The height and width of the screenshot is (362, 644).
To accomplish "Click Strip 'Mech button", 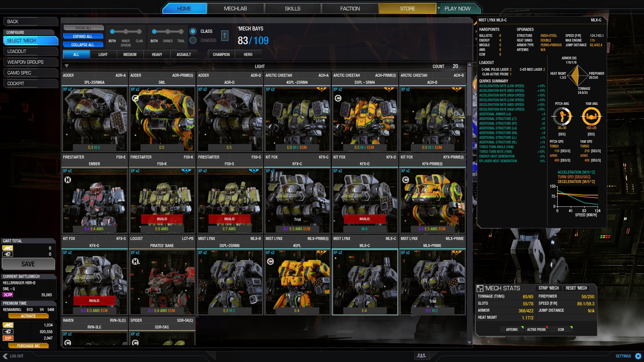I will coord(548,288).
